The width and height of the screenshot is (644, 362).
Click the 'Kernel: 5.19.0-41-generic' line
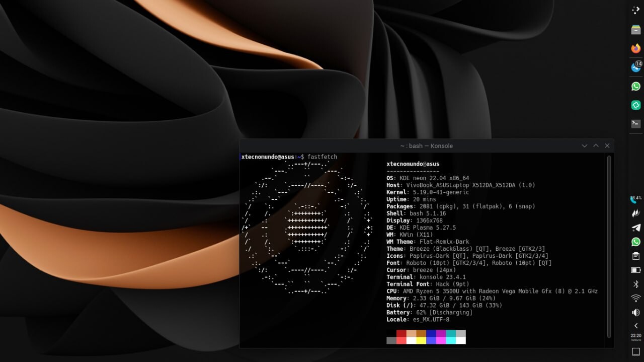[428, 192]
